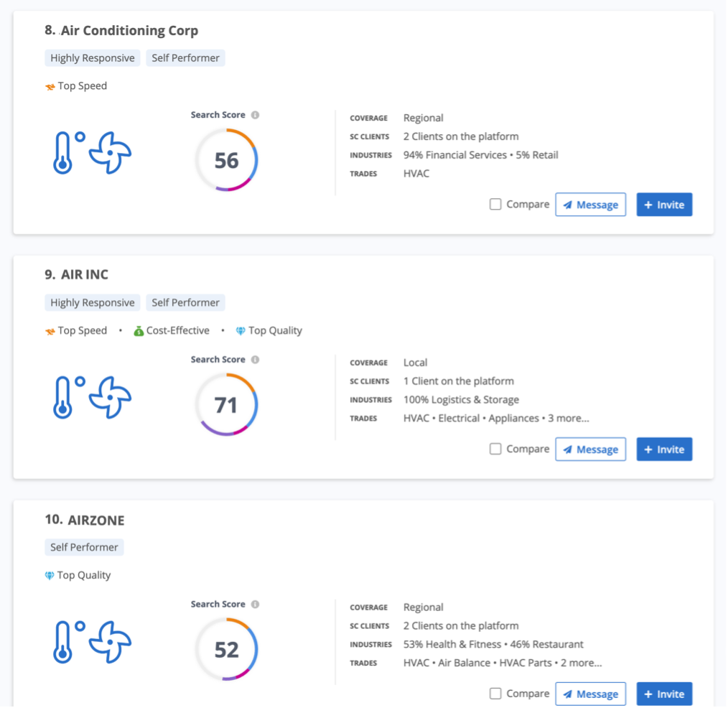Click the Search Score 71 circular gauge
Screen dimensions: 728x708
pos(228,404)
